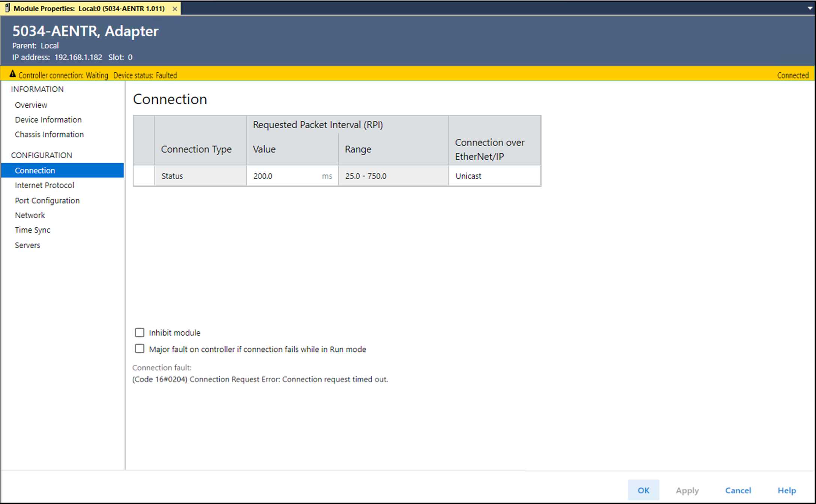816x504 pixels.
Task: Close the Module Properties tab
Action: pyautogui.click(x=175, y=9)
